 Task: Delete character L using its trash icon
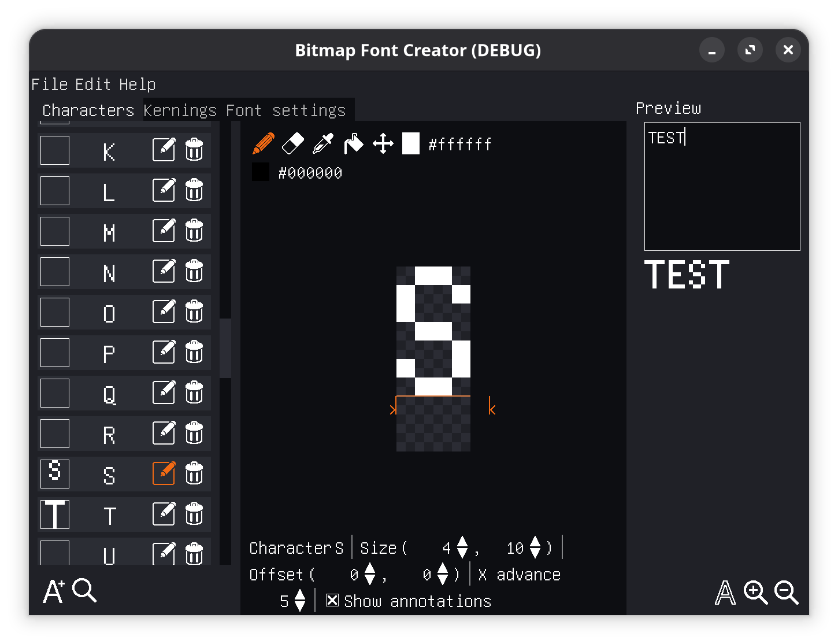[x=194, y=190]
